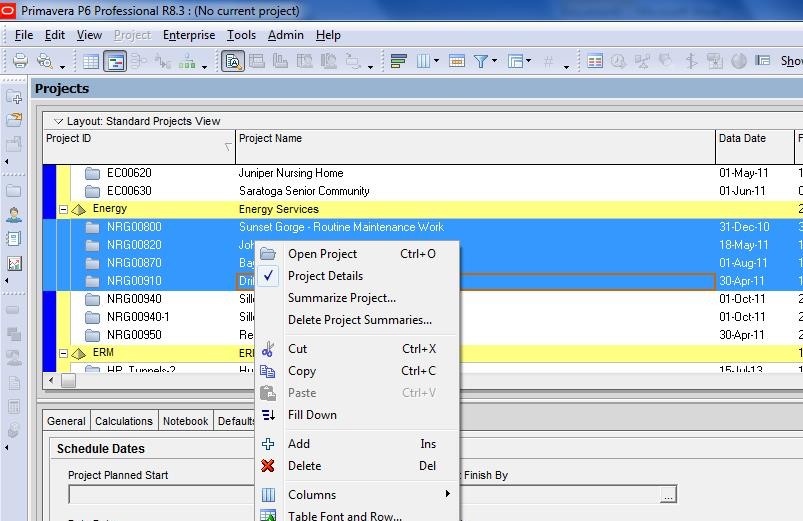This screenshot has width=803, height=521.
Task: Switch to the Notebook tab
Action: click(x=185, y=421)
